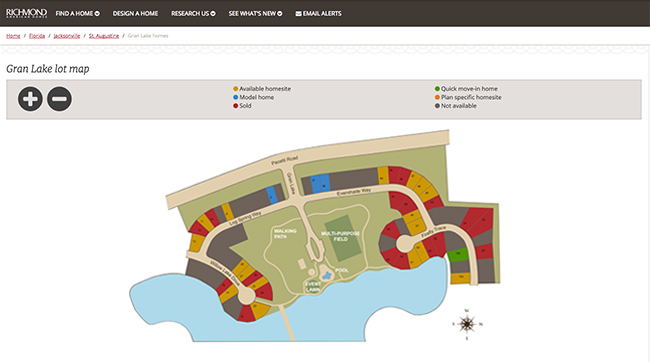Zoom out of the lot map
This screenshot has width=650, height=362.
click(x=59, y=99)
